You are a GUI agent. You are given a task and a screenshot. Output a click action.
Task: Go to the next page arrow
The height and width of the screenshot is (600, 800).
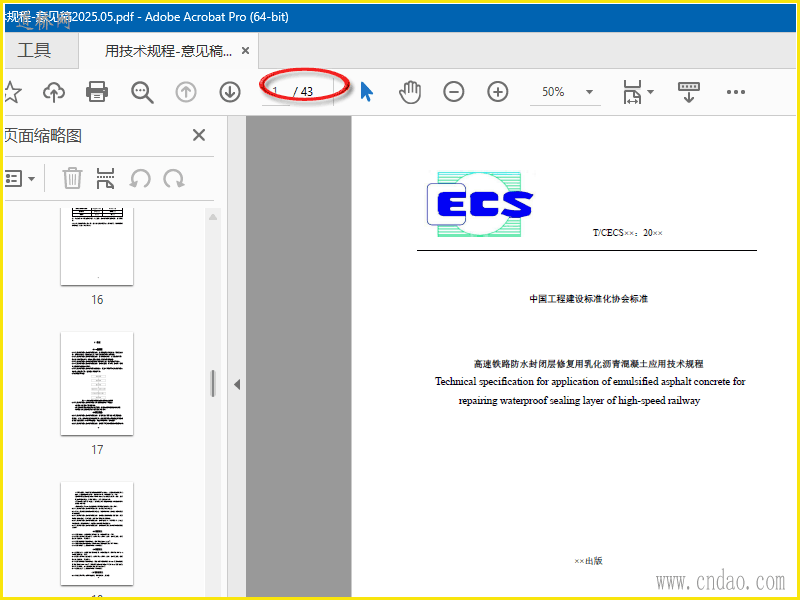point(230,92)
